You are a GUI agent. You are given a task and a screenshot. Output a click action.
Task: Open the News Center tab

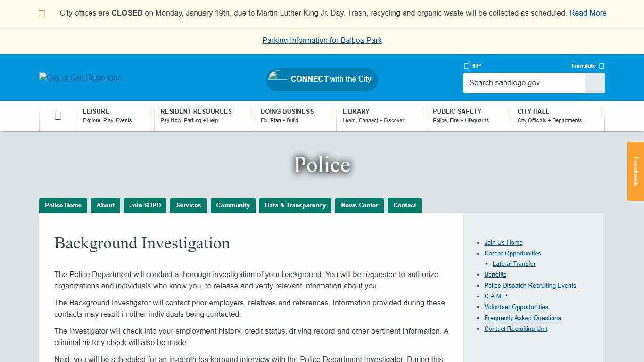pyautogui.click(x=359, y=205)
